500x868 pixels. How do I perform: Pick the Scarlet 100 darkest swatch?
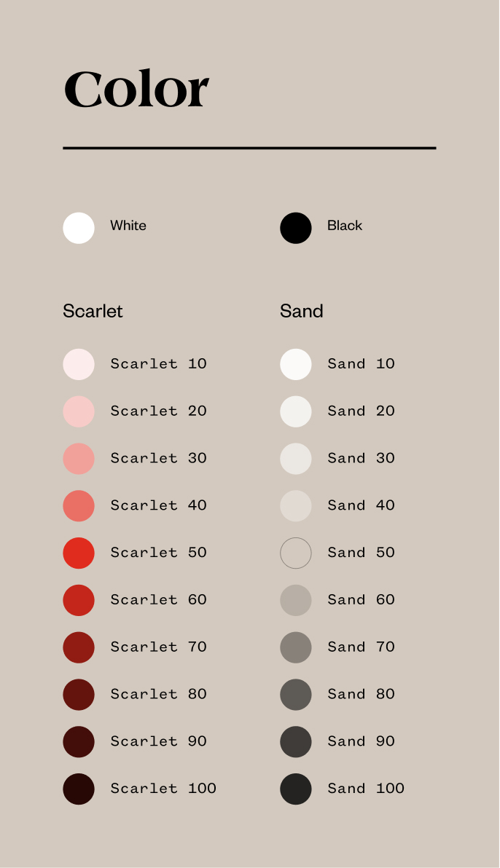coord(79,789)
